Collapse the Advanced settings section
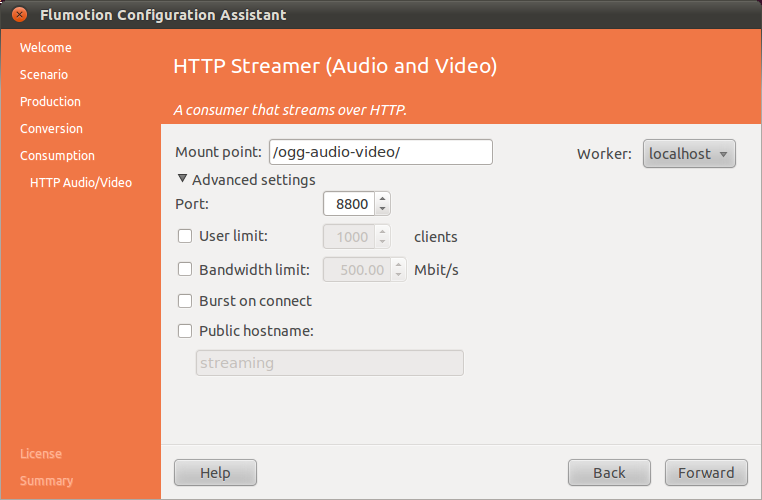The width and height of the screenshot is (762, 500). click(x=183, y=180)
